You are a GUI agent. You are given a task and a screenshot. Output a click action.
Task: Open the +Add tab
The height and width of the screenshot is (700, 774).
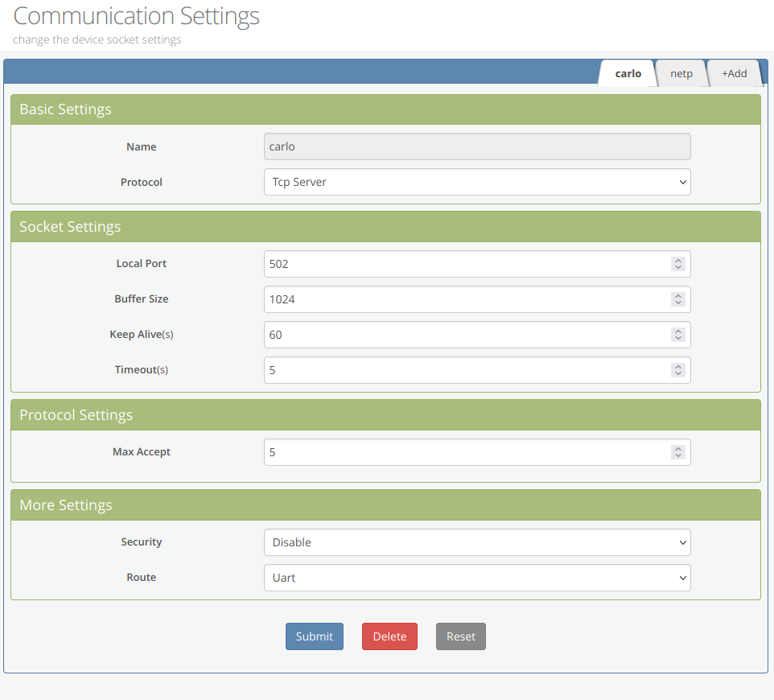point(734,73)
